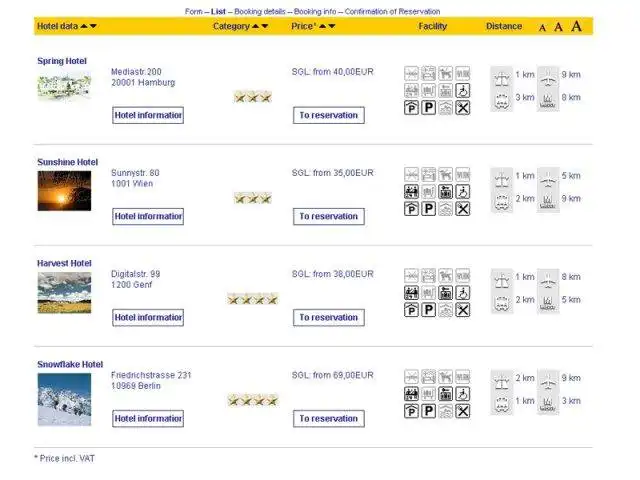
Task: Sort Price descending with down arrow
Action: [x=332, y=26]
